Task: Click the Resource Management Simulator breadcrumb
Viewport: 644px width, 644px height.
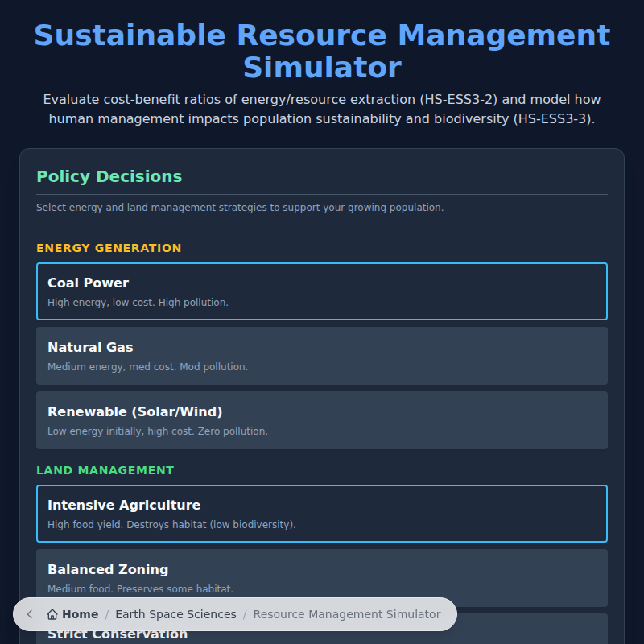Action: click(347, 613)
